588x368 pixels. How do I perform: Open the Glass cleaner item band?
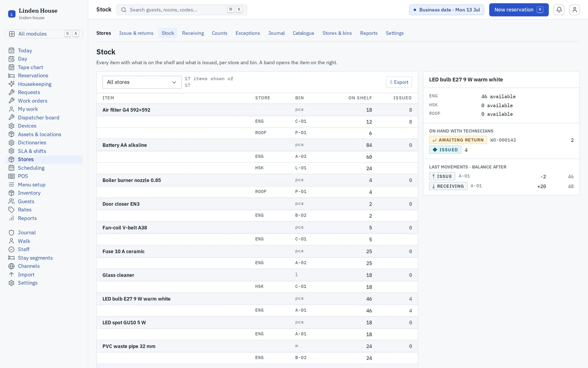click(x=257, y=275)
